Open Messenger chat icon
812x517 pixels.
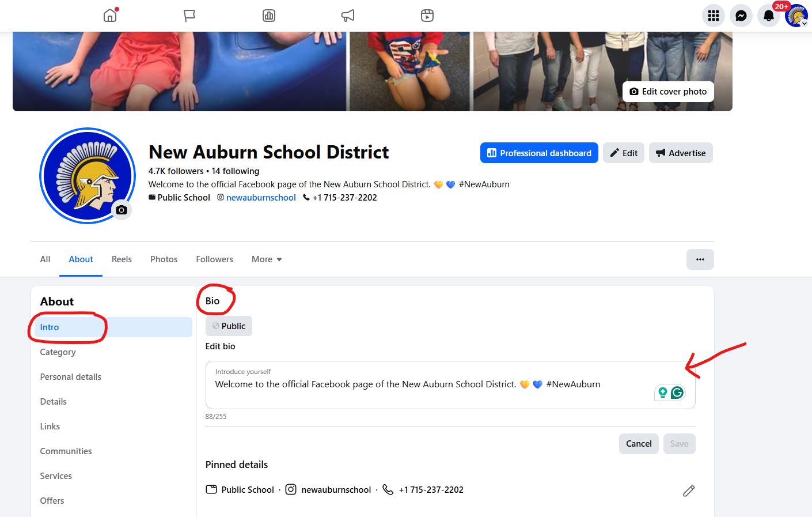tap(741, 16)
